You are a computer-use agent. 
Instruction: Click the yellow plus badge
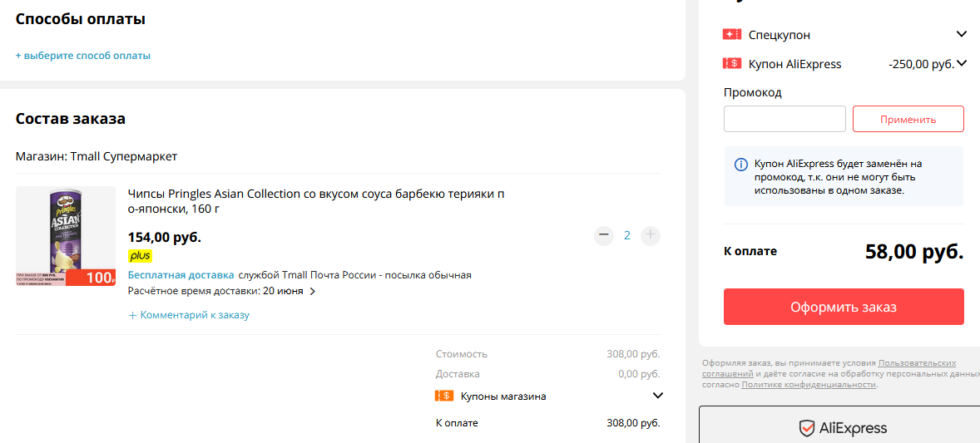coord(140,256)
